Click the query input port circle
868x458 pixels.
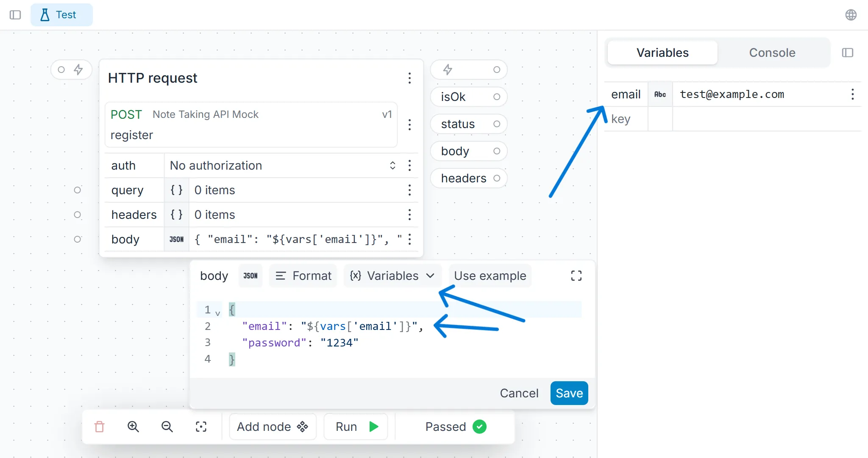click(x=77, y=190)
